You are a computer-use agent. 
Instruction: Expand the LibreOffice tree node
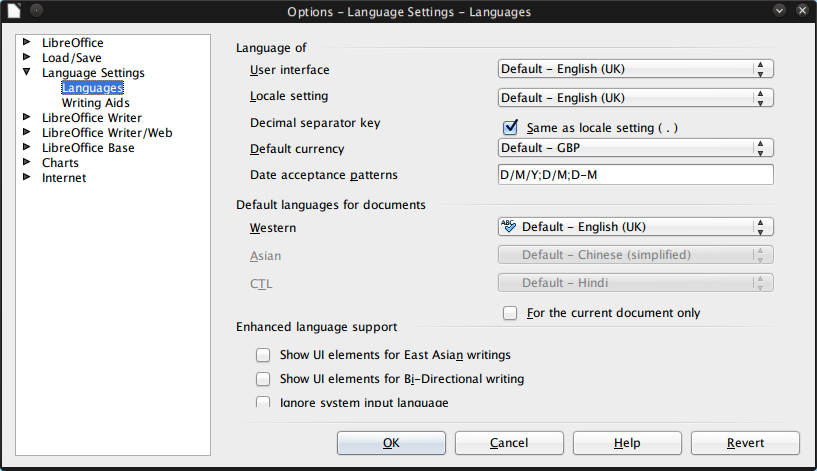[27, 43]
